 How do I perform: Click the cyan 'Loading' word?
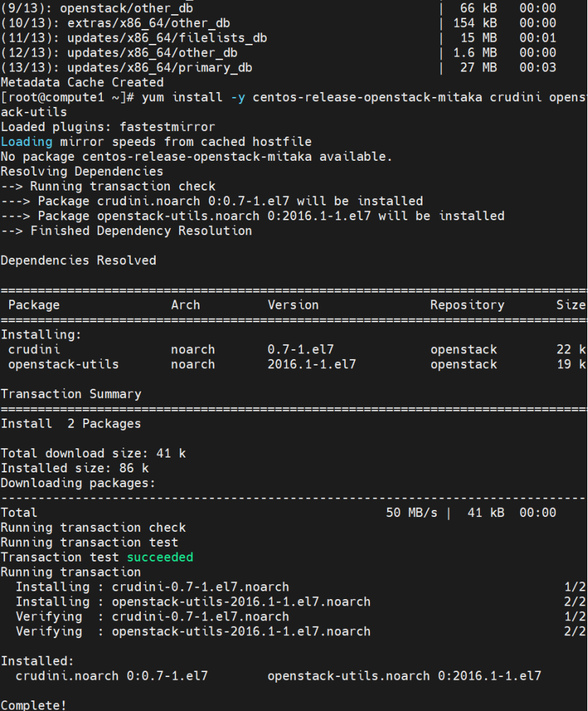pos(27,142)
